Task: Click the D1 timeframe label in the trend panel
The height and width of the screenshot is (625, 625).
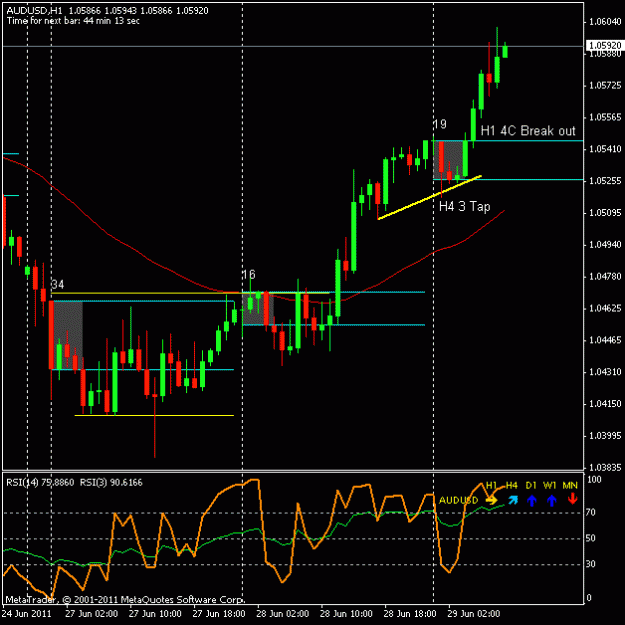Action: click(531, 485)
